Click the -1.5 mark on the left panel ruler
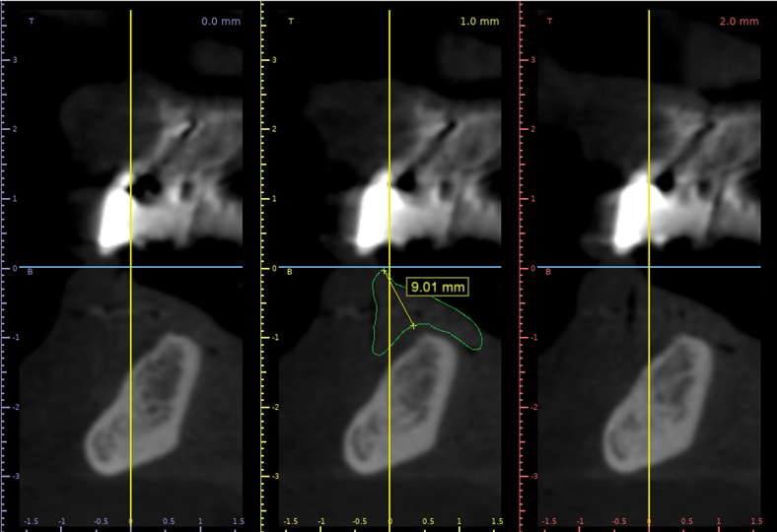Viewport: 777px width, 532px height. point(31,521)
